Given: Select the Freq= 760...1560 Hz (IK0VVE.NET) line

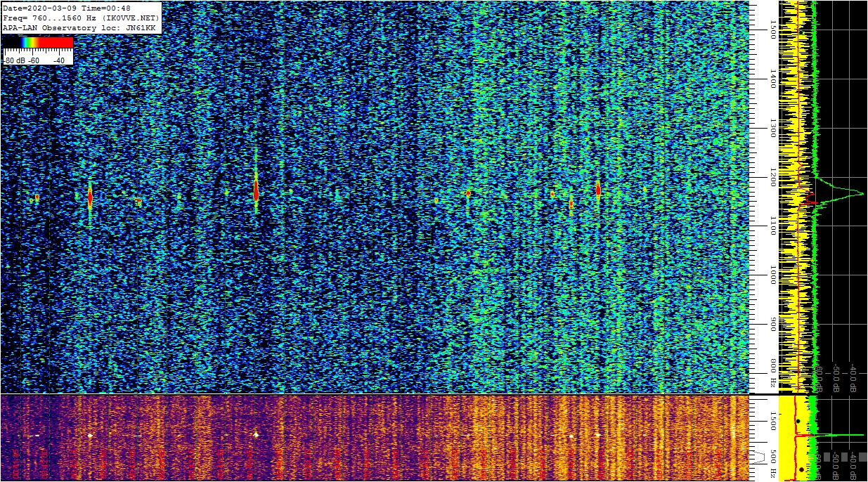Looking at the screenshot, I should point(81,18).
